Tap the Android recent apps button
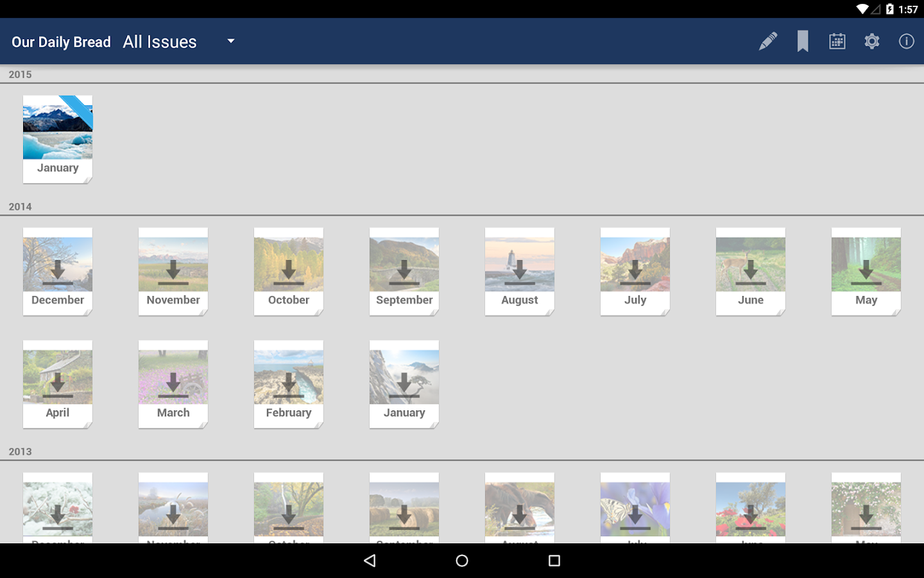 [554, 561]
